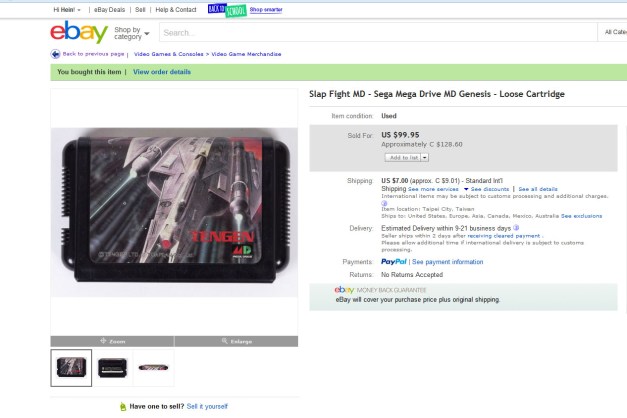Open Help & Contact

[x=176, y=10]
